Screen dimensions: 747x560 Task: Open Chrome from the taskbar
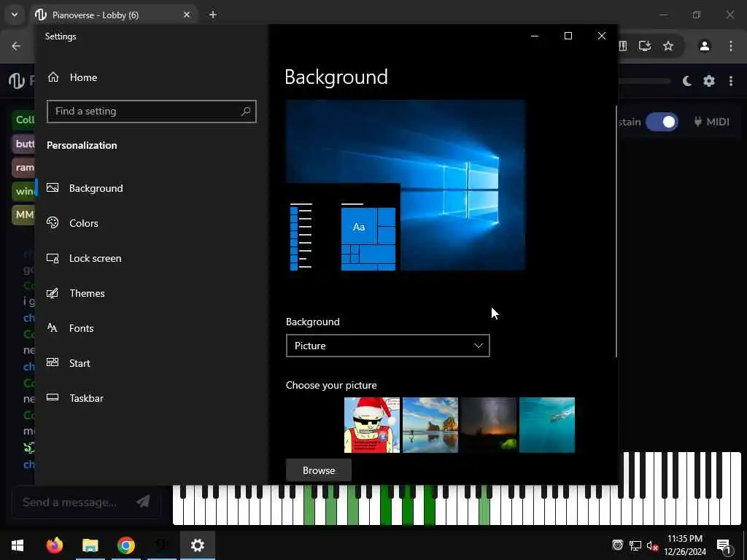tap(125, 545)
